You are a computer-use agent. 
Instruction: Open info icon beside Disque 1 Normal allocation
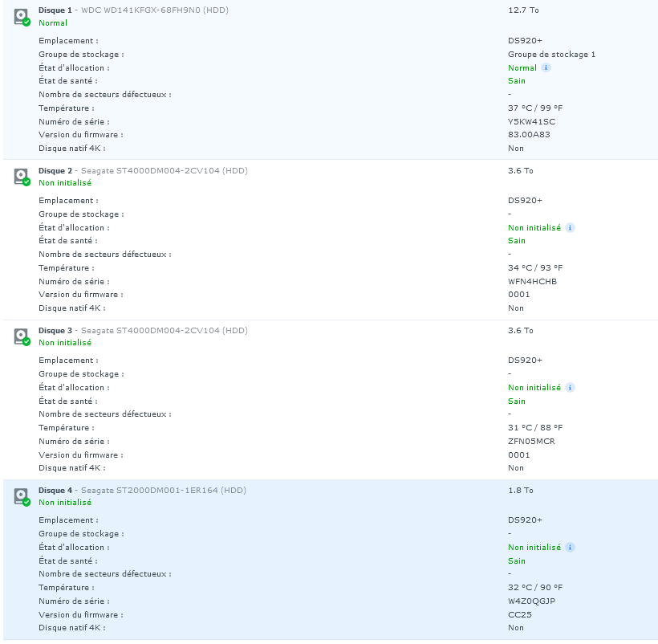click(546, 67)
